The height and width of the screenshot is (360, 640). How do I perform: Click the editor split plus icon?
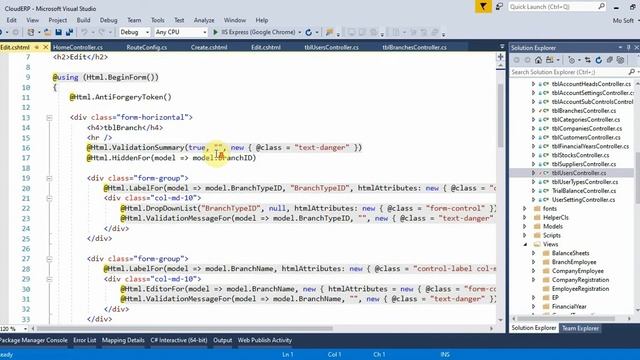click(x=500, y=57)
